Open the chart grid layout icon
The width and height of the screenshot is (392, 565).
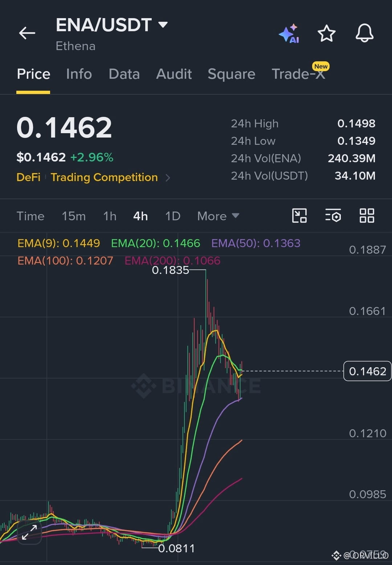point(367,216)
